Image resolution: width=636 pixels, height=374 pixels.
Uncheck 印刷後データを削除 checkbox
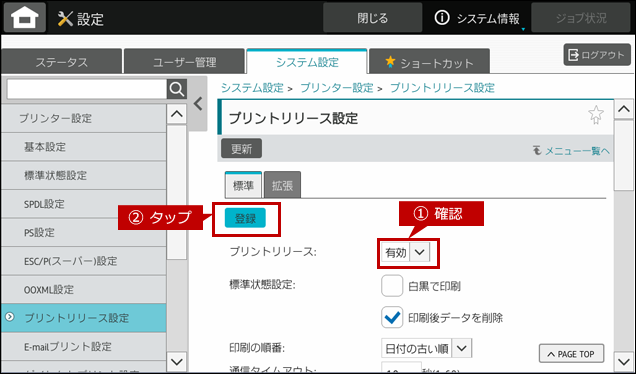392,317
